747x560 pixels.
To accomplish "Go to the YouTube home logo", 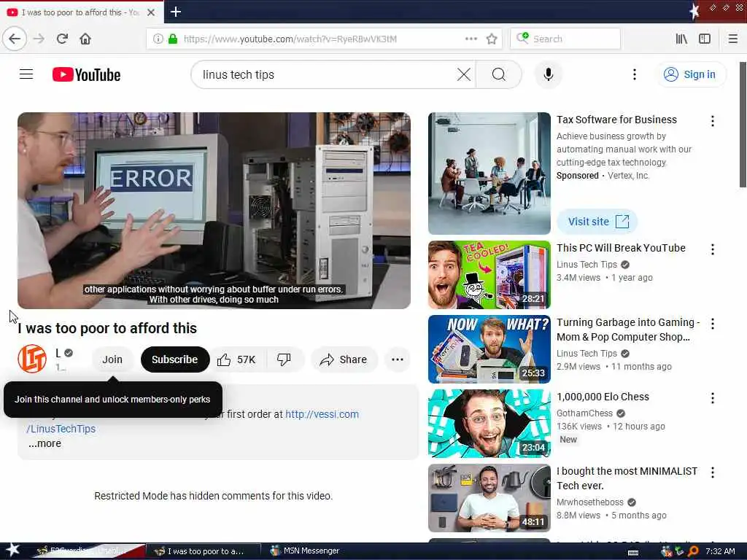I will coord(86,75).
